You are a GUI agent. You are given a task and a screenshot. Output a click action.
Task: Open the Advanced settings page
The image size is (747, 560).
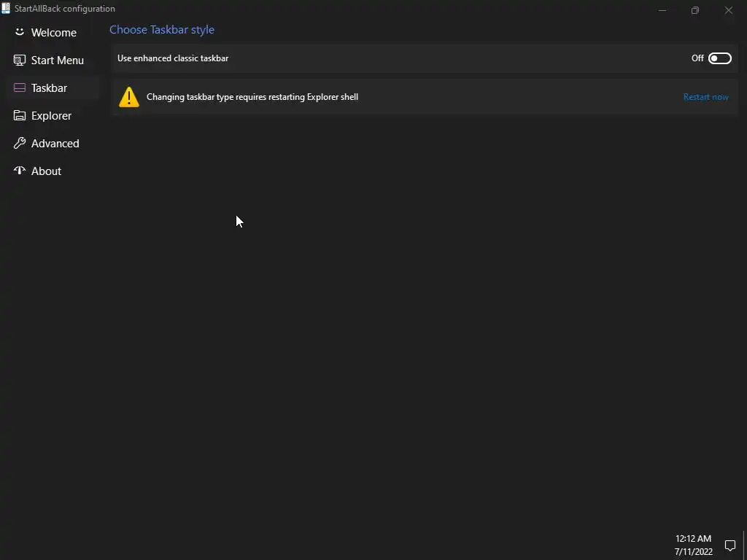pyautogui.click(x=53, y=143)
